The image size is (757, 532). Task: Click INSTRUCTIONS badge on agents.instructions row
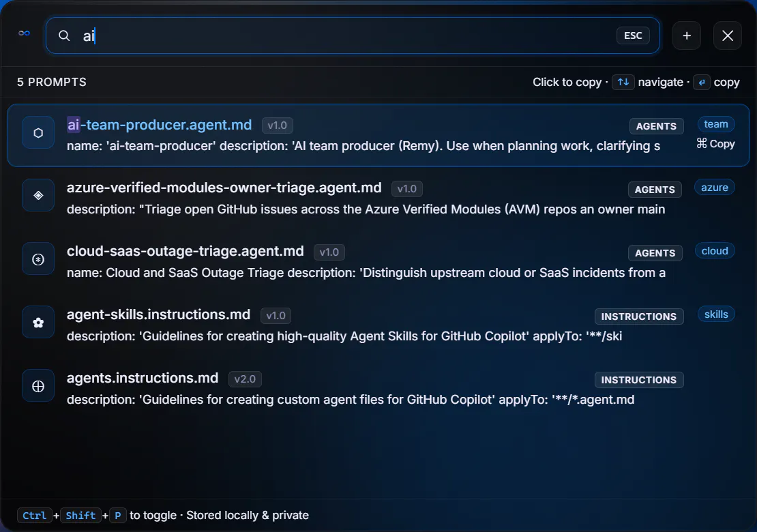(639, 380)
